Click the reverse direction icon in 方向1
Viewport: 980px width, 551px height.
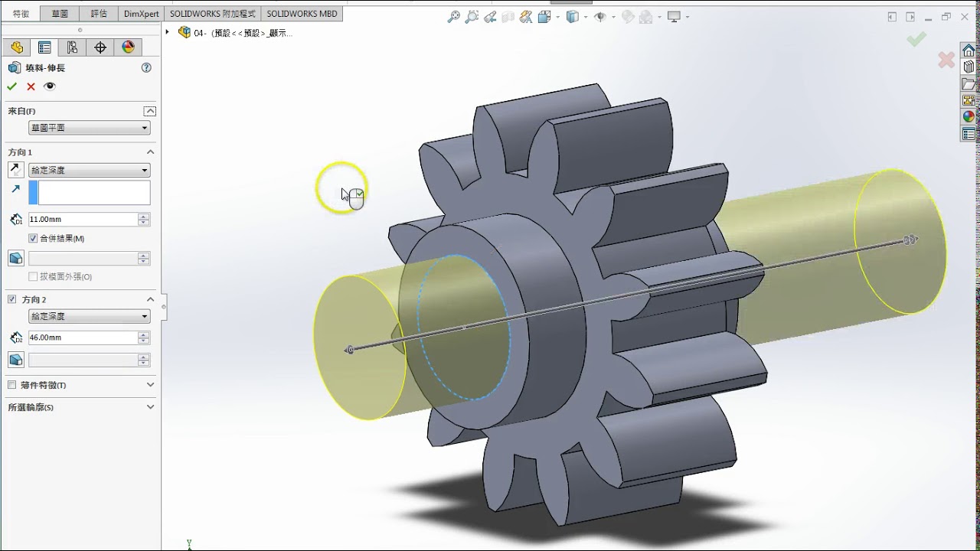coord(16,170)
